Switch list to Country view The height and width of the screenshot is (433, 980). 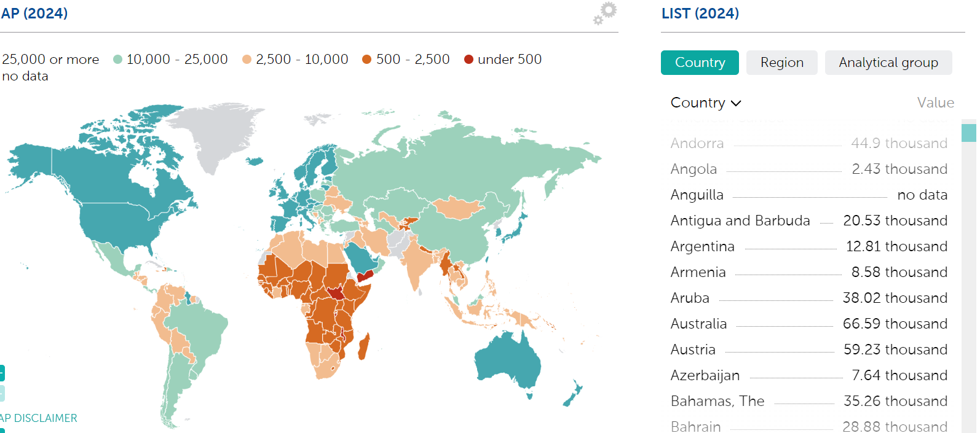click(700, 63)
